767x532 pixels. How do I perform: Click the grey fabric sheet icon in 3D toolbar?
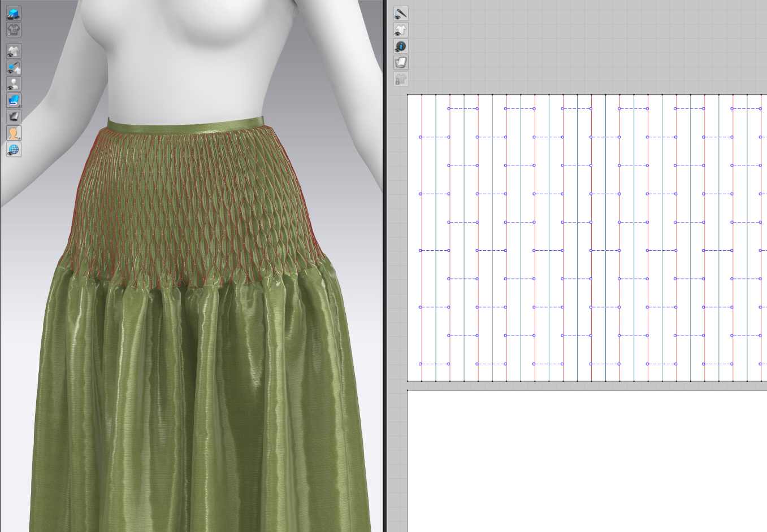(x=14, y=117)
